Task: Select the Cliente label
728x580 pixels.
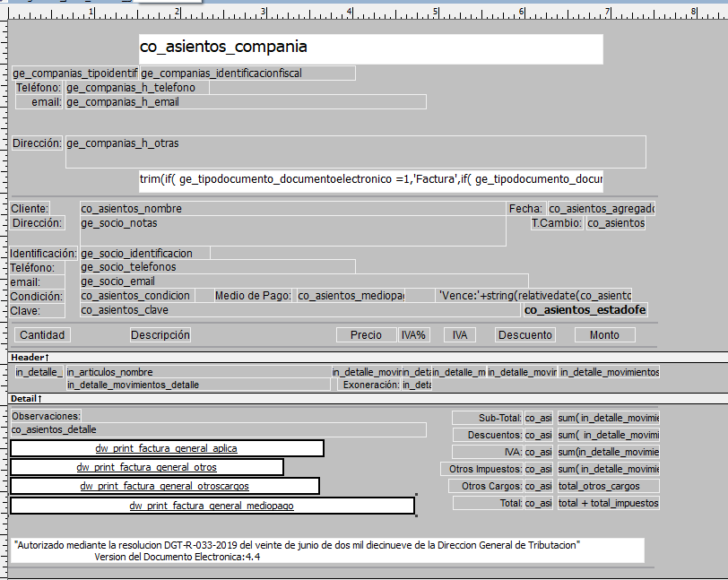Action: point(30,209)
